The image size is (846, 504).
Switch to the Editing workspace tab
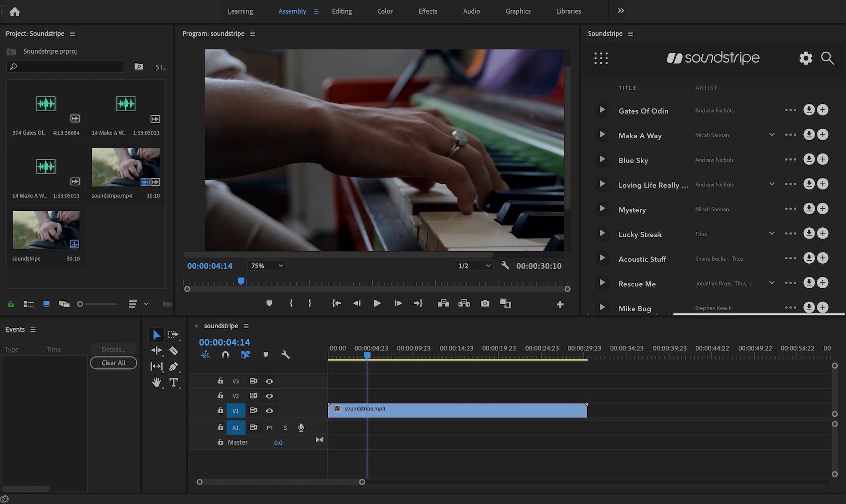[342, 11]
